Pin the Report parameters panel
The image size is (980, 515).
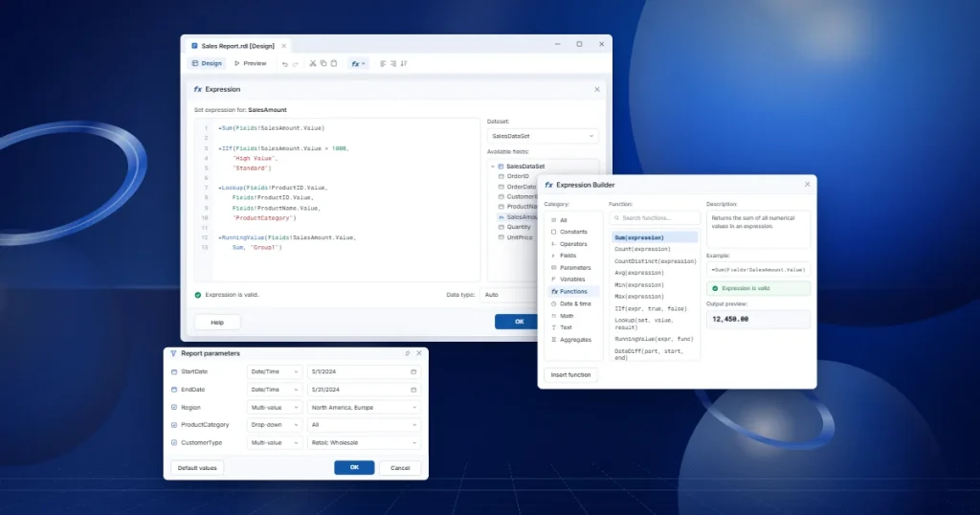(408, 354)
